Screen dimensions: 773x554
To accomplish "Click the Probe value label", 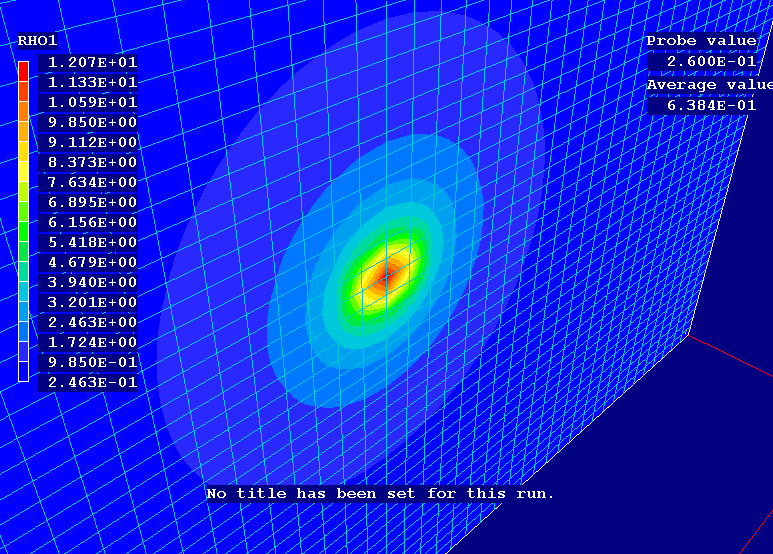I will 701,41.
